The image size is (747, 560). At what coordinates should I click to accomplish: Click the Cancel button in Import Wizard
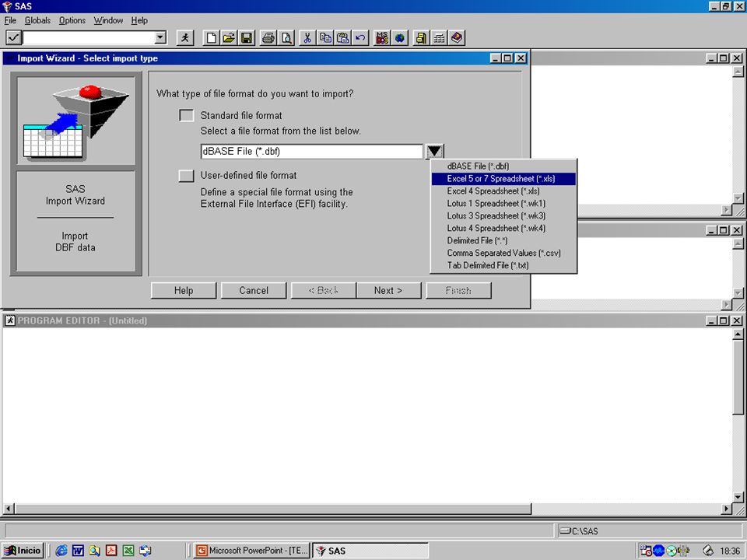tap(254, 290)
